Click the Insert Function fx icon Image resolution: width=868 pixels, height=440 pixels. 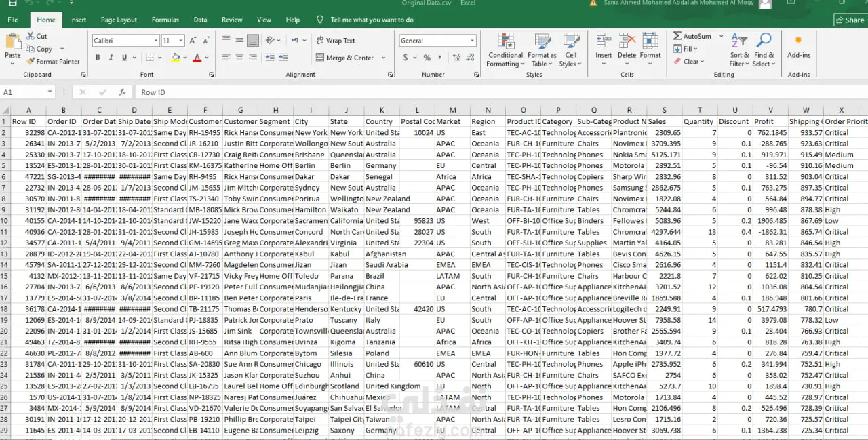pyautogui.click(x=123, y=92)
